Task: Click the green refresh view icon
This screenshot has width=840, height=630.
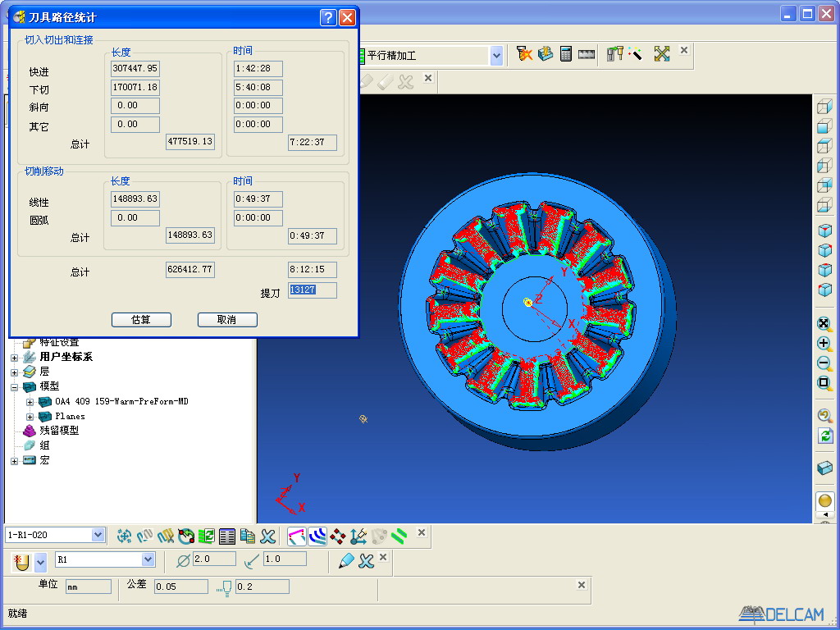Action: click(824, 436)
